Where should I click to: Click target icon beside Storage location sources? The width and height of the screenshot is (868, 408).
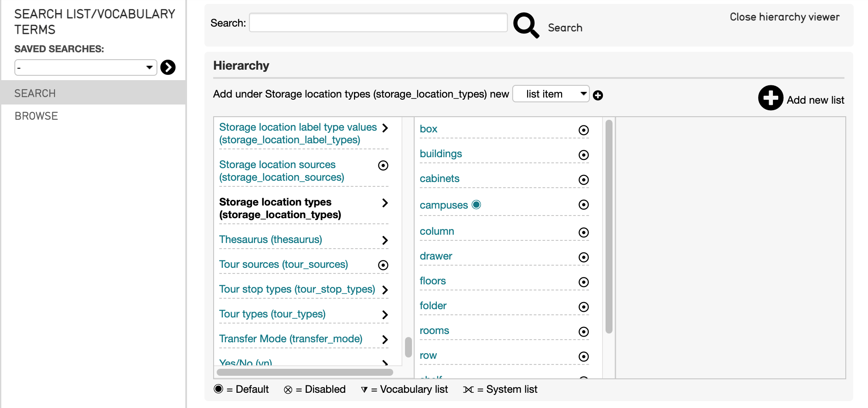[x=383, y=165]
